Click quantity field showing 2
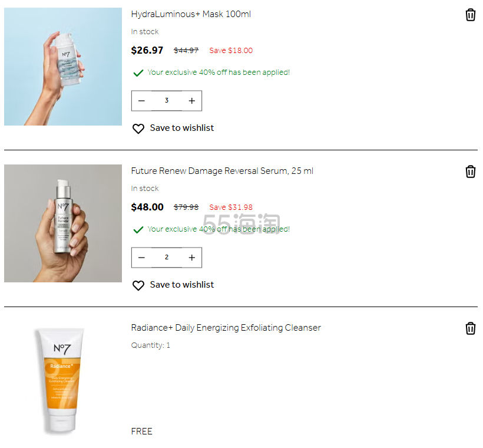Screen dimensions: 483x448 point(167,258)
